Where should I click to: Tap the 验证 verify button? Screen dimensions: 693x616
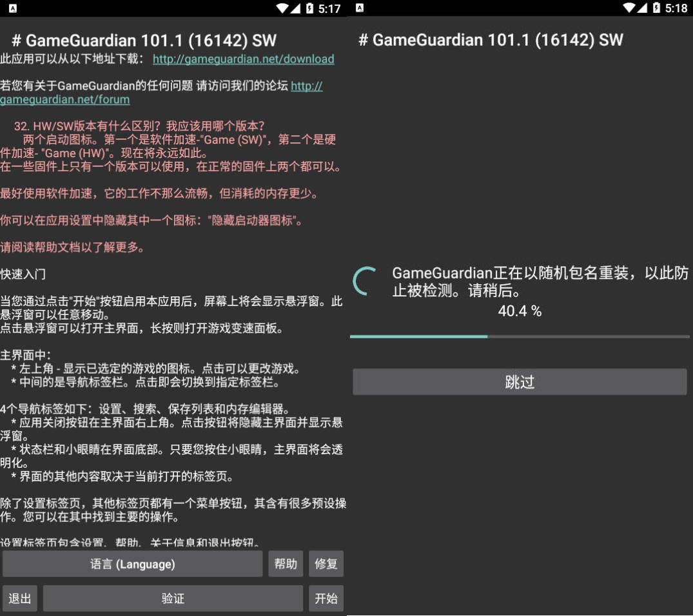[173, 599]
